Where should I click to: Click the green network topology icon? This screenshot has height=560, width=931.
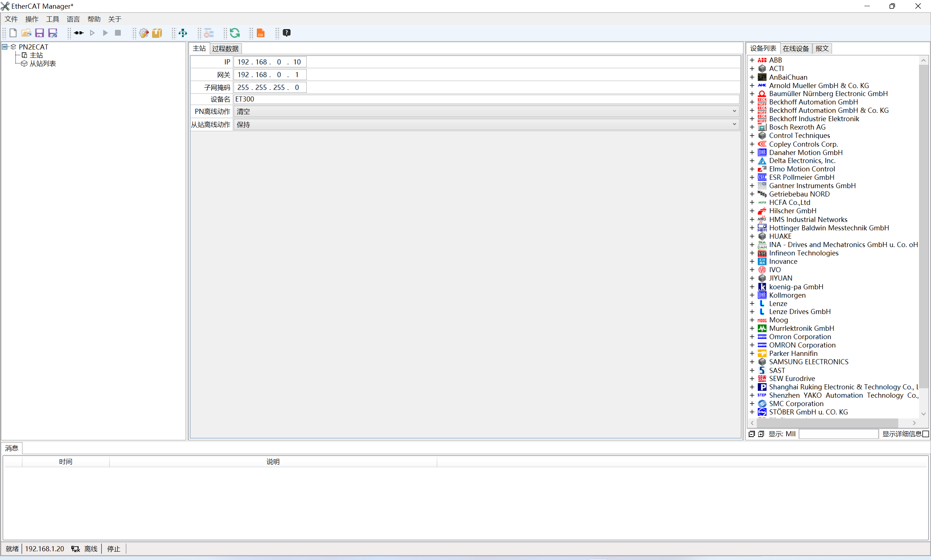pos(183,33)
